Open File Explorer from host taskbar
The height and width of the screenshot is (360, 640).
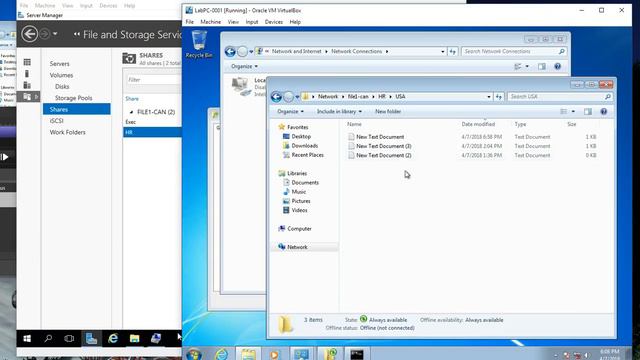(x=134, y=338)
